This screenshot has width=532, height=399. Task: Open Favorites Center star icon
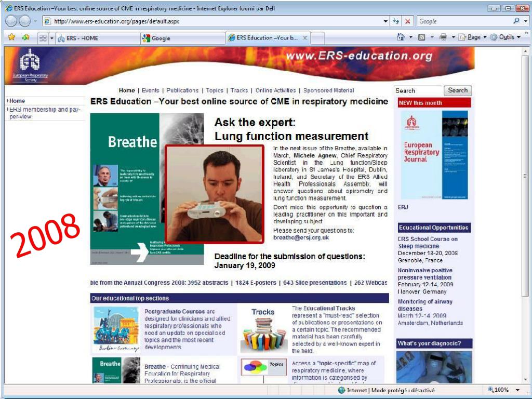11,37
